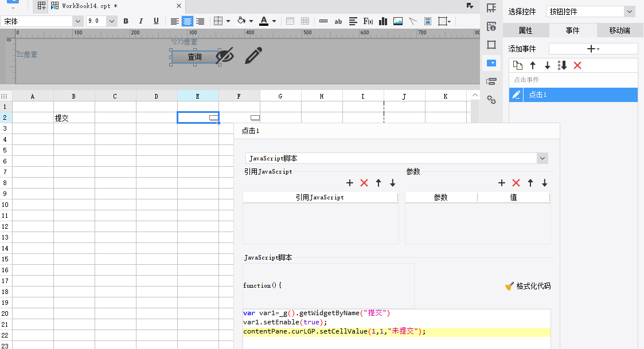This screenshot has height=349, width=644.
Task: Open the floating element panel in sidebar
Action: (x=491, y=45)
